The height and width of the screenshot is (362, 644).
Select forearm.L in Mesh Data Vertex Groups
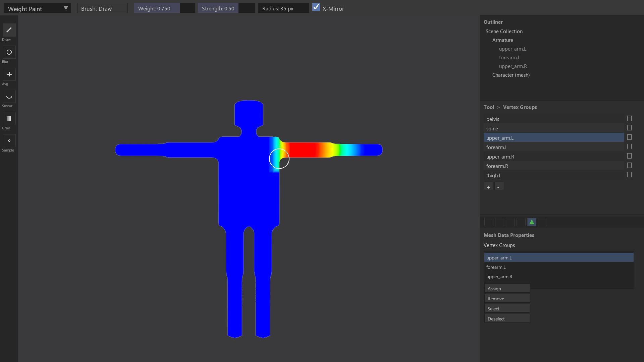pyautogui.click(x=559, y=267)
